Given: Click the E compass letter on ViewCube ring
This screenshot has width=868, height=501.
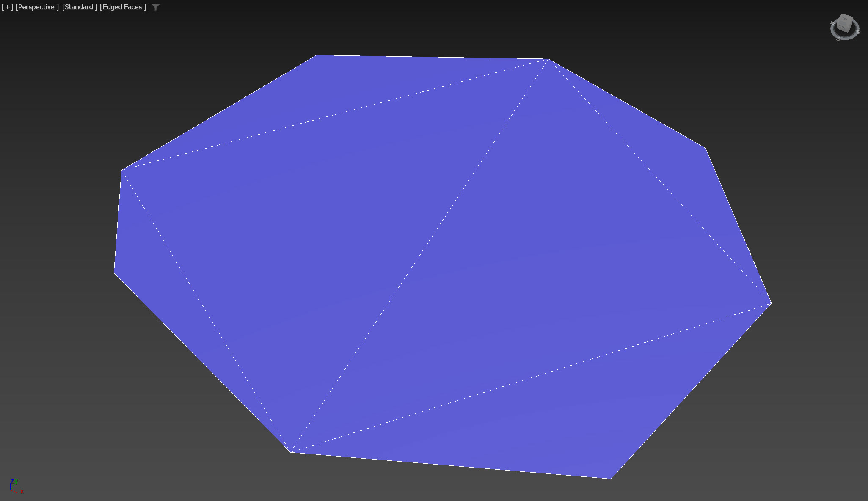Looking at the screenshot, I should (x=858, y=33).
